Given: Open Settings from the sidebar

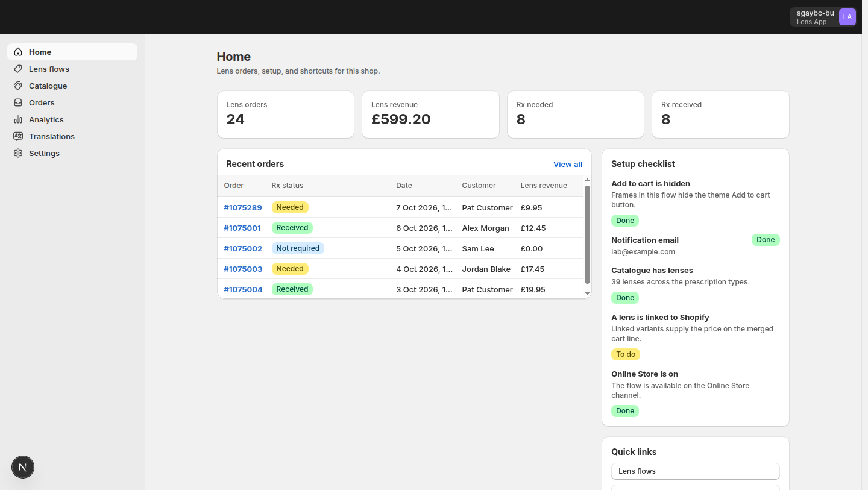Looking at the screenshot, I should pos(72,153).
